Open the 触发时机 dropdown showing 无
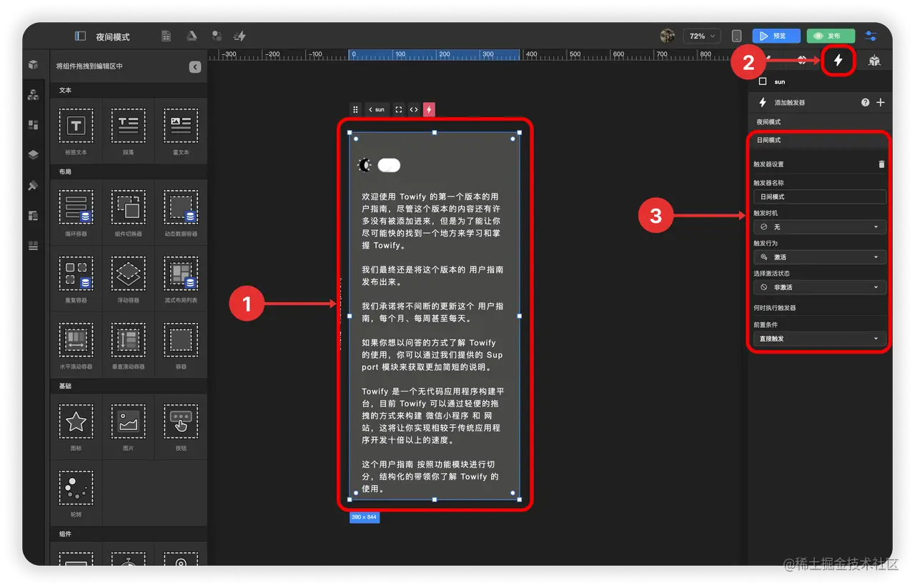 click(819, 226)
